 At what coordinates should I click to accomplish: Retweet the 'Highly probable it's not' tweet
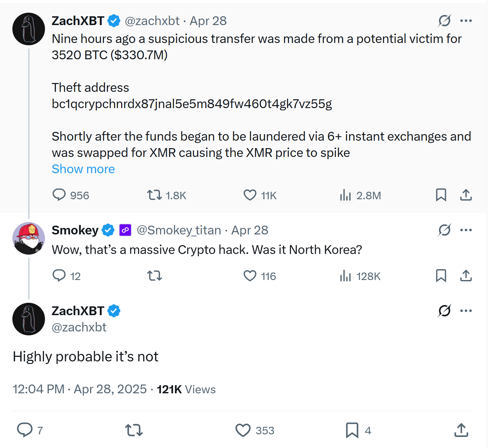(134, 430)
